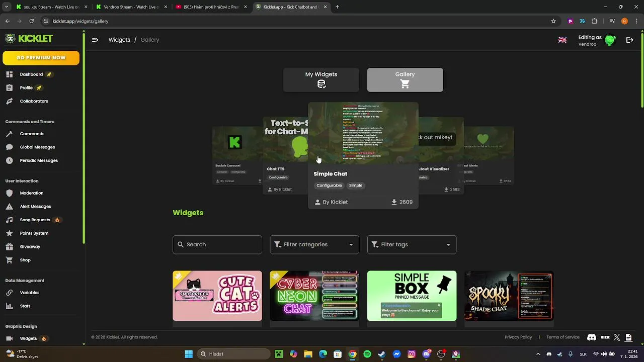Open File Explorer from taskbar

(x=308, y=354)
